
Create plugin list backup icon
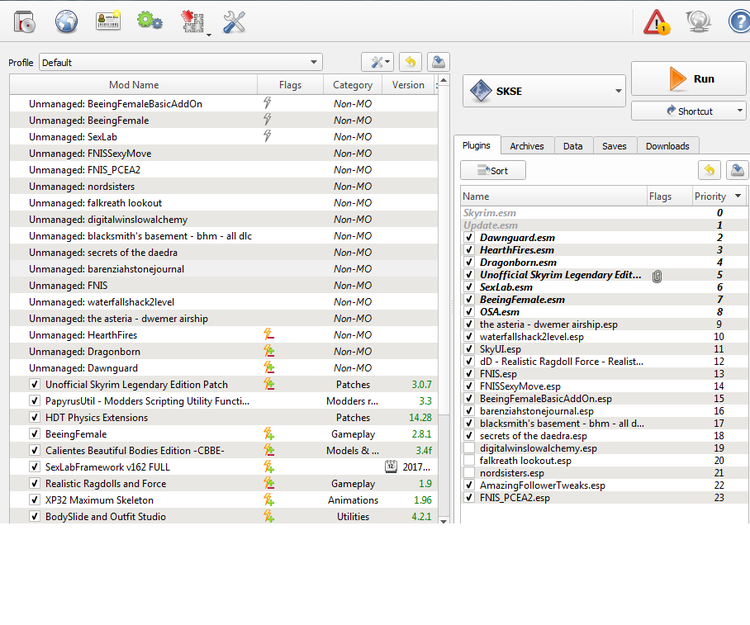737,170
